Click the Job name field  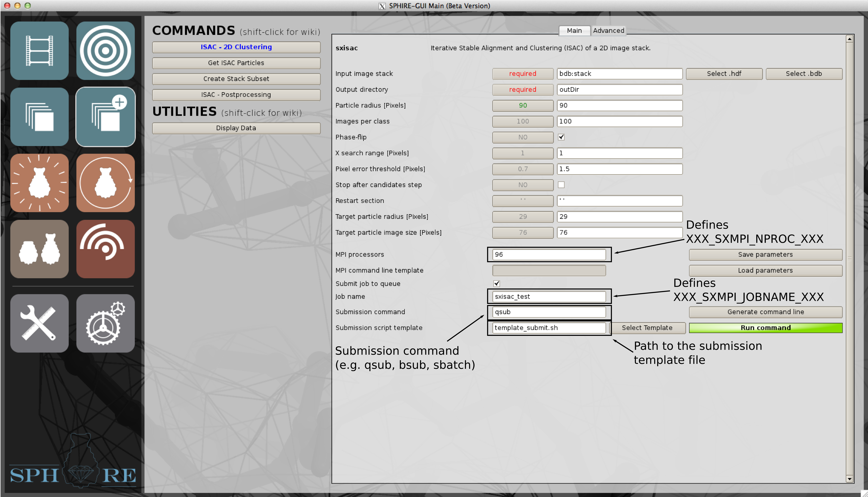point(549,297)
